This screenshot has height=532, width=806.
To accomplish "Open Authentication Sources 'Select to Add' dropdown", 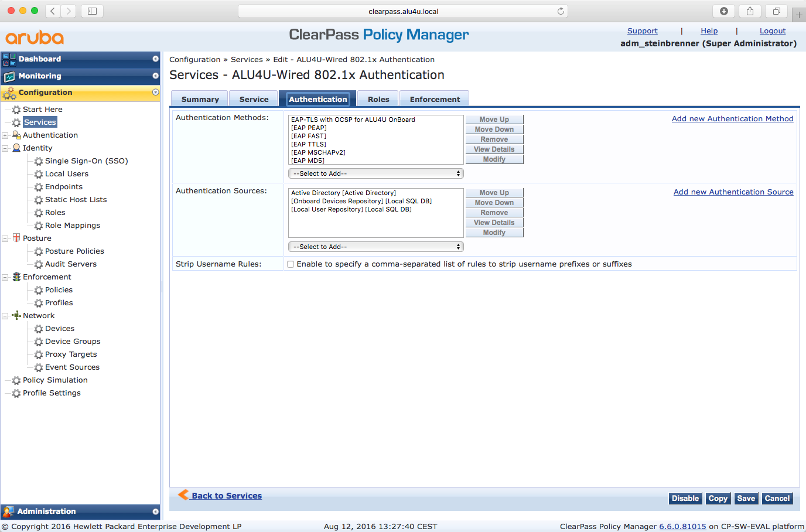I will tap(375, 247).
